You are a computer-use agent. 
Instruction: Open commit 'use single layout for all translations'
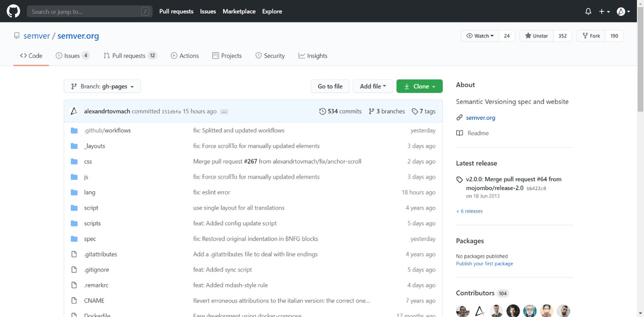click(x=239, y=208)
